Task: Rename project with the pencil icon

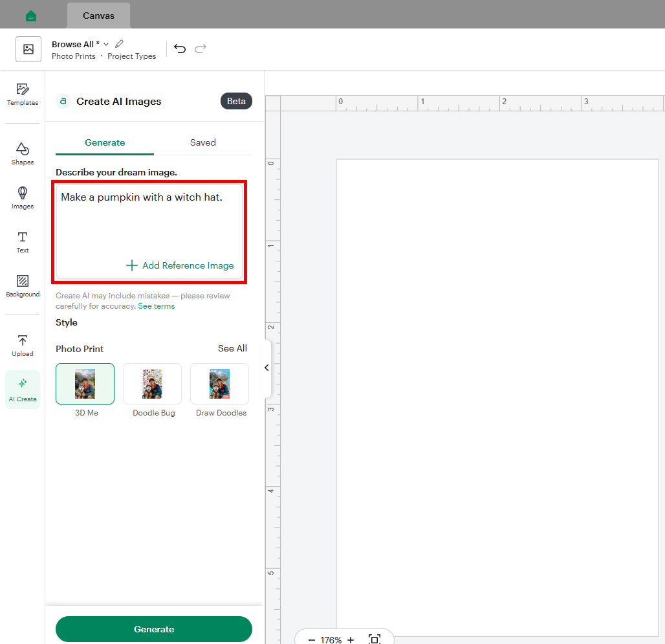Action: pyautogui.click(x=120, y=44)
